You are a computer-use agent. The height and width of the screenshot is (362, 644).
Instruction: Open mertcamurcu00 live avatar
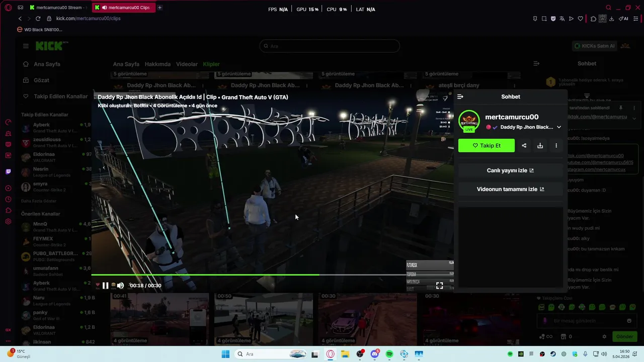click(x=469, y=121)
